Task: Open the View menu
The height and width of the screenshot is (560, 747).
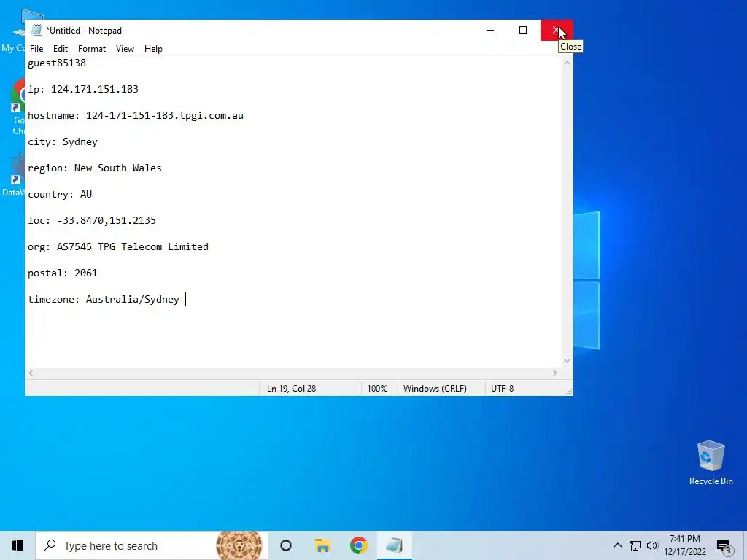Action: [x=125, y=49]
